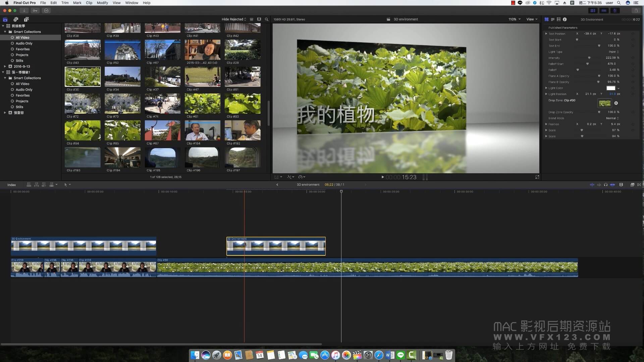Open the tool selection arrow dropdown
This screenshot has height=362, width=644.
(x=67, y=185)
